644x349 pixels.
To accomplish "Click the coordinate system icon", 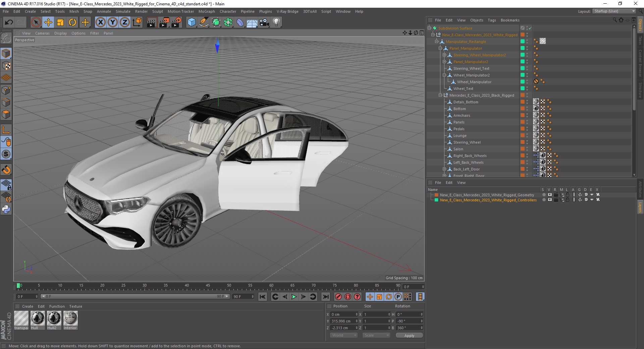I will 137,22.
